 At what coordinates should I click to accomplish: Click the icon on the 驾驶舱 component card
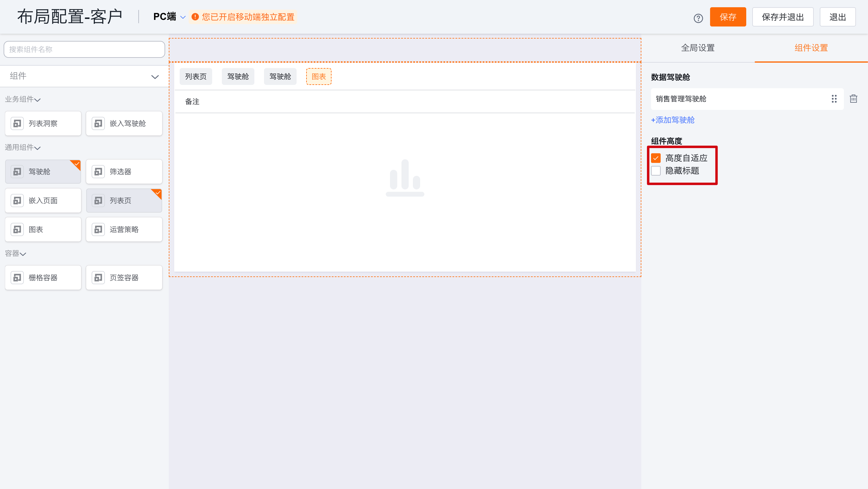pyautogui.click(x=17, y=172)
